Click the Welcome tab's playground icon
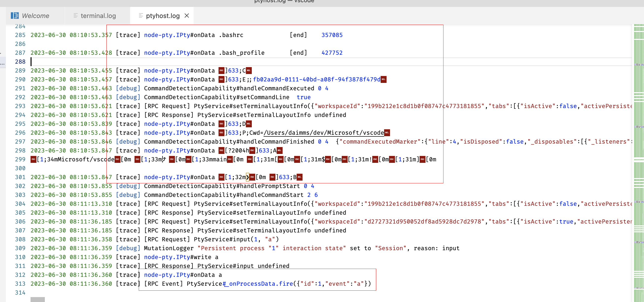 tap(15, 16)
